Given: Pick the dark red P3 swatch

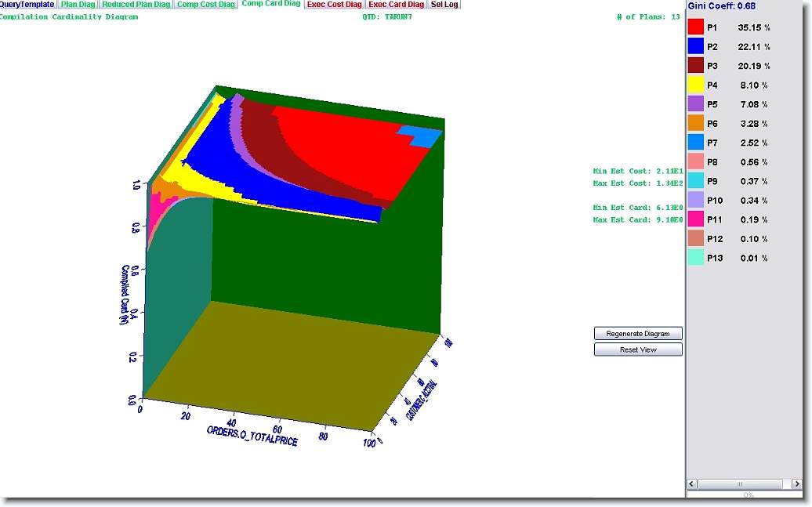Looking at the screenshot, I should pos(696,66).
